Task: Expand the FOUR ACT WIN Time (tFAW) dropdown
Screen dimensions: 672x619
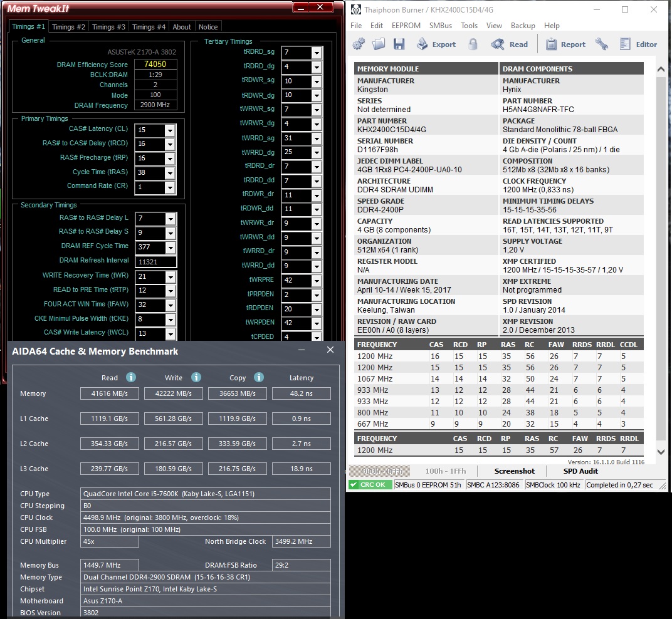Action: (x=171, y=305)
